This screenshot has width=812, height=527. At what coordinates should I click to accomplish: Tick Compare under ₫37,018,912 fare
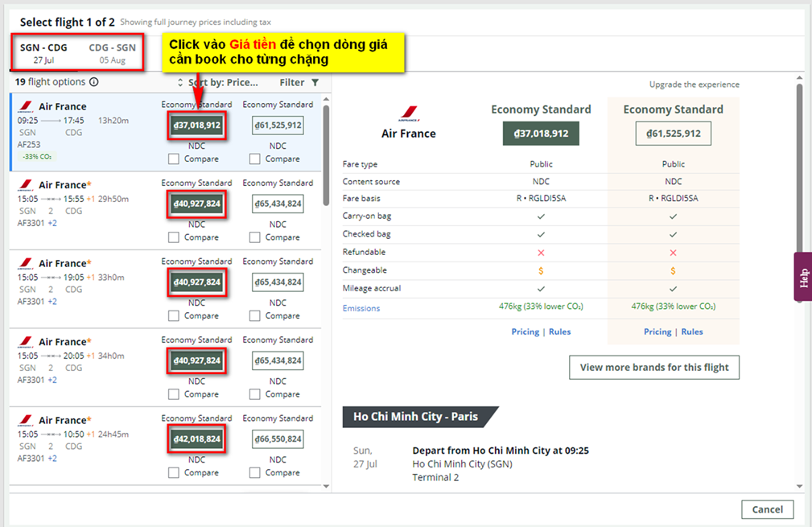pyautogui.click(x=174, y=159)
